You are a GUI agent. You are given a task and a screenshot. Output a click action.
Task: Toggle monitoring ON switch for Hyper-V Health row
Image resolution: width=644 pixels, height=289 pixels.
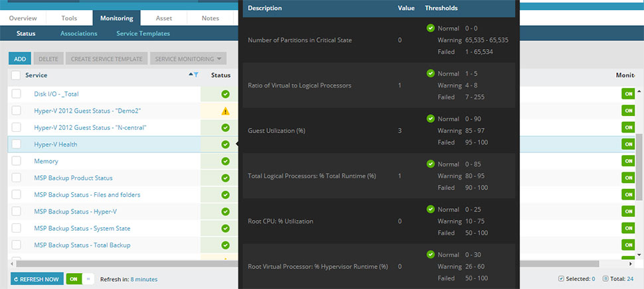(628, 144)
